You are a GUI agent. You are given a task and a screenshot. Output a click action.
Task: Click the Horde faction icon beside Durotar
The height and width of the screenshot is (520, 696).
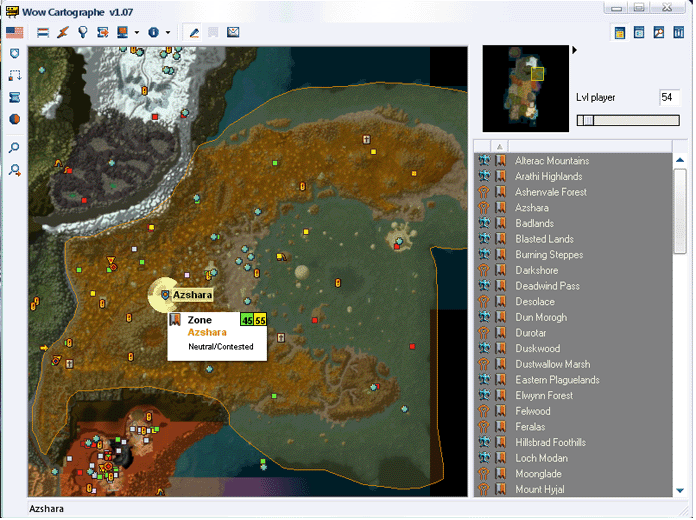(x=484, y=333)
